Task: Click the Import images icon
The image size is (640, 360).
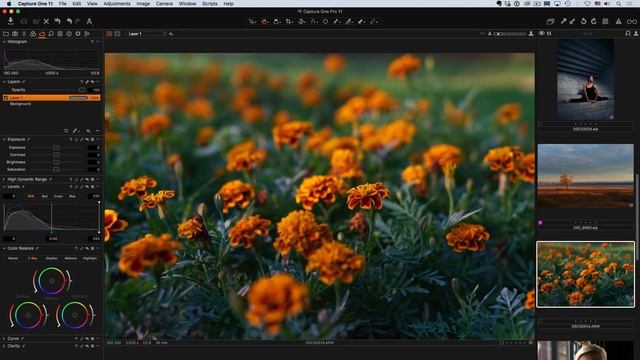Action: pyautogui.click(x=11, y=21)
